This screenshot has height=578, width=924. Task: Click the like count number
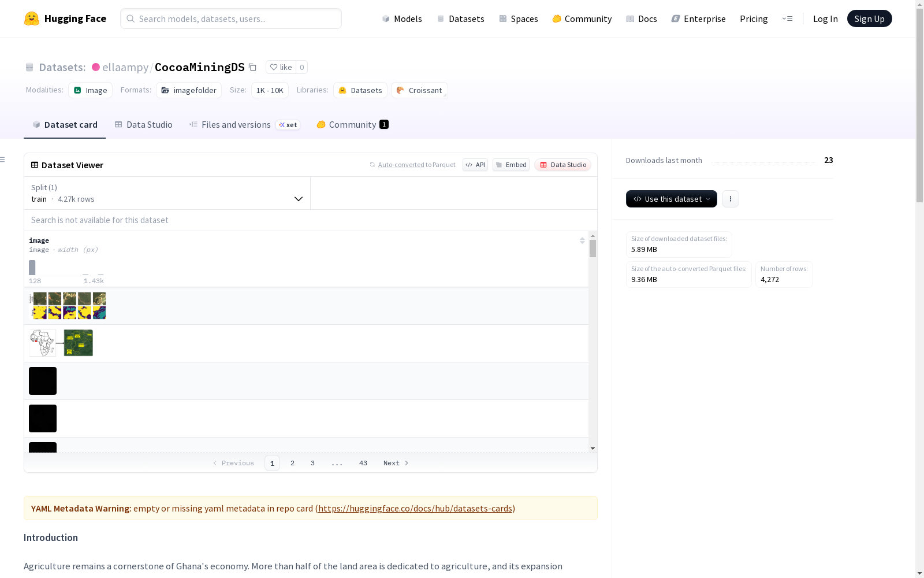(301, 67)
